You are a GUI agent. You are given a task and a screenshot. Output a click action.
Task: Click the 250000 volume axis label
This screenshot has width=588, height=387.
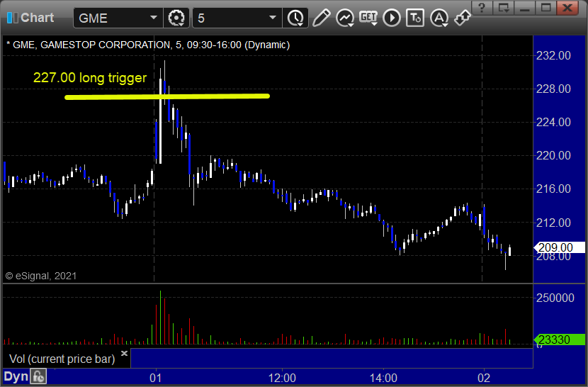[555, 298]
